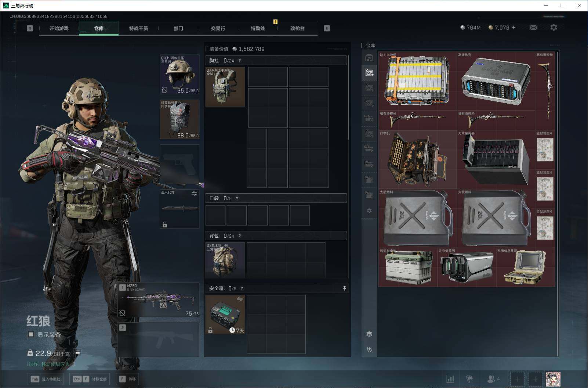Open game settings gear in top bar
Image resolution: width=588 pixels, height=388 pixels.
pyautogui.click(x=553, y=28)
